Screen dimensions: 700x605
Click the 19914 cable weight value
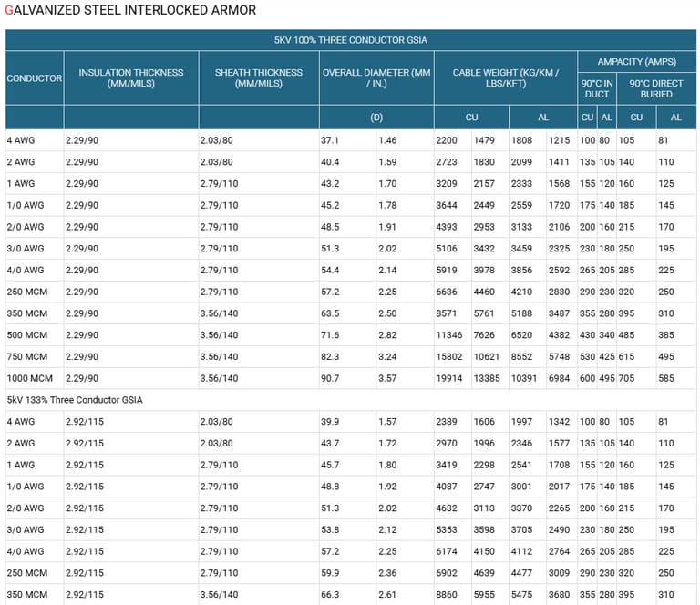click(x=449, y=378)
